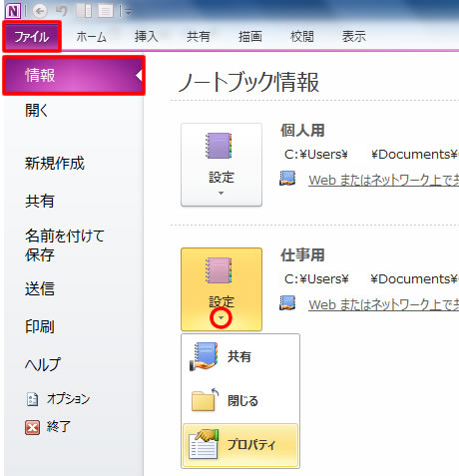Image resolution: width=459 pixels, height=476 pixels.
Task: Select 新規作成 in the backstage menu
Action: pyautogui.click(x=55, y=164)
